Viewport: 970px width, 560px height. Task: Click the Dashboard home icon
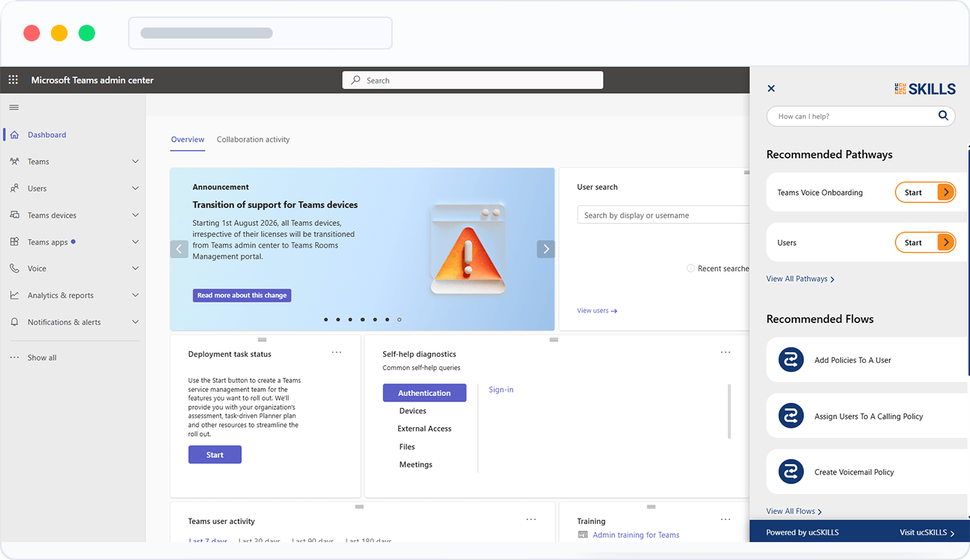14,135
